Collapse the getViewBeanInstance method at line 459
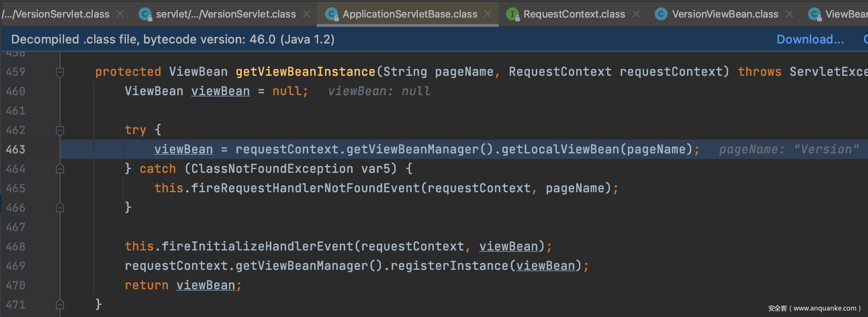Image resolution: width=868 pixels, height=317 pixels. (x=60, y=72)
